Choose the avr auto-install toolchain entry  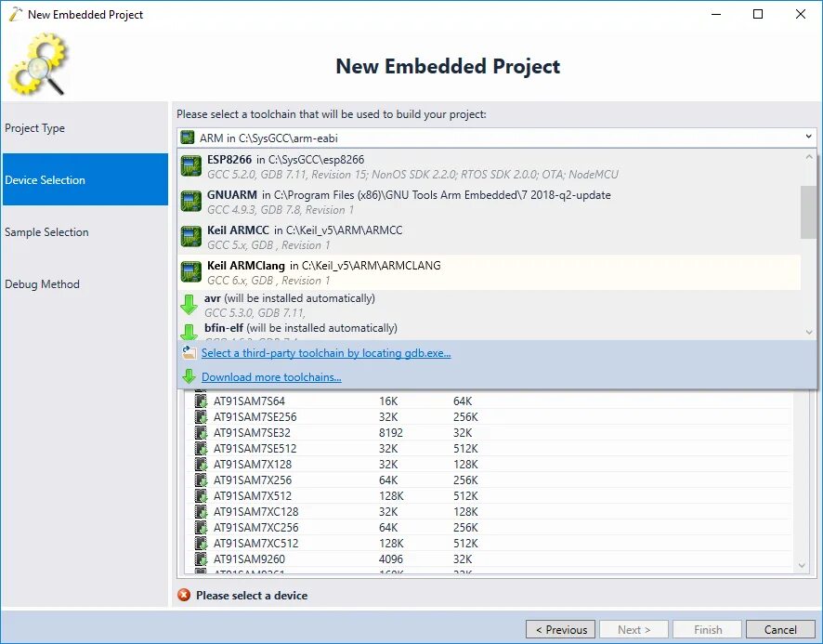[490, 305]
